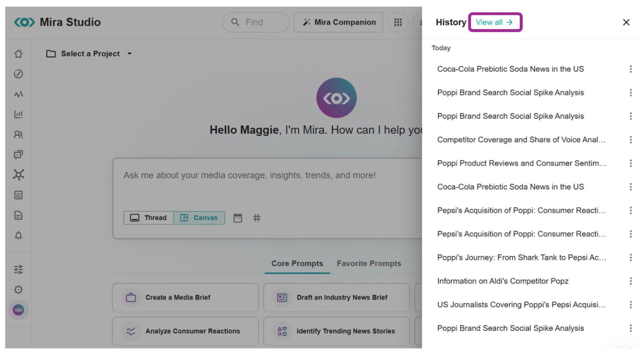This screenshot has width=644, height=355.
Task: Open the gear Settings sidebar icon
Action: tap(18, 290)
